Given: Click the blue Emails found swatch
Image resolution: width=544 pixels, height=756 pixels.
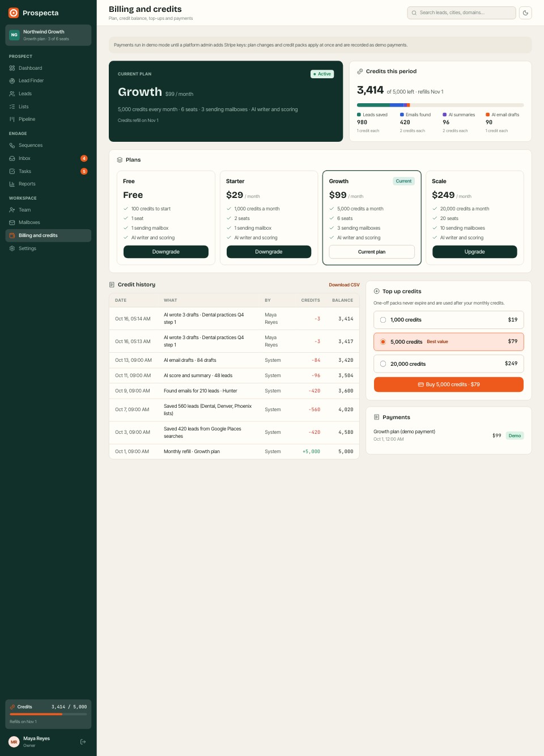Looking at the screenshot, I should pos(402,115).
